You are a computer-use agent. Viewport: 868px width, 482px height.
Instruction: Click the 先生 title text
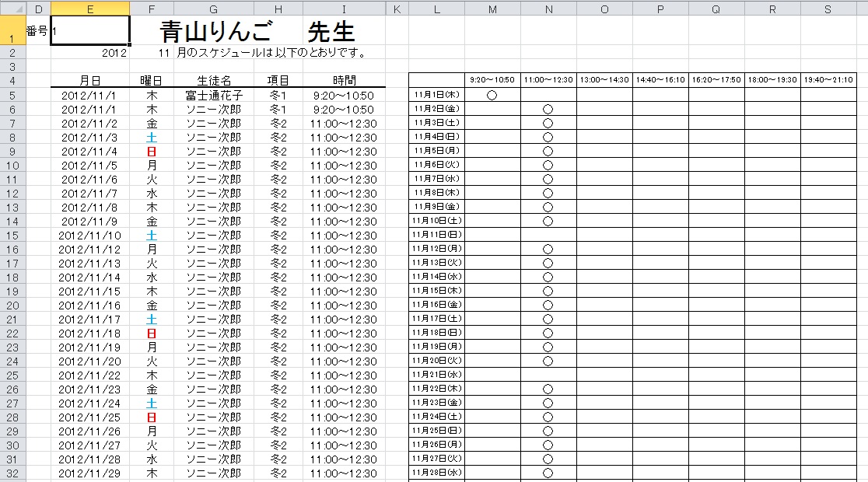pos(331,32)
